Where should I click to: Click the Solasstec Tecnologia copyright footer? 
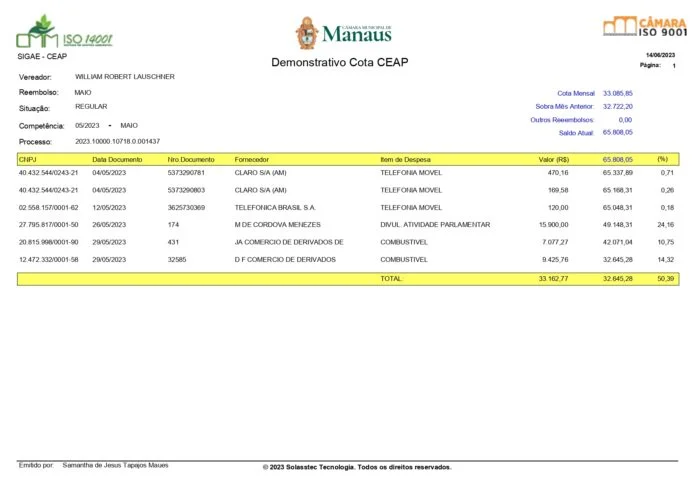coord(356,467)
